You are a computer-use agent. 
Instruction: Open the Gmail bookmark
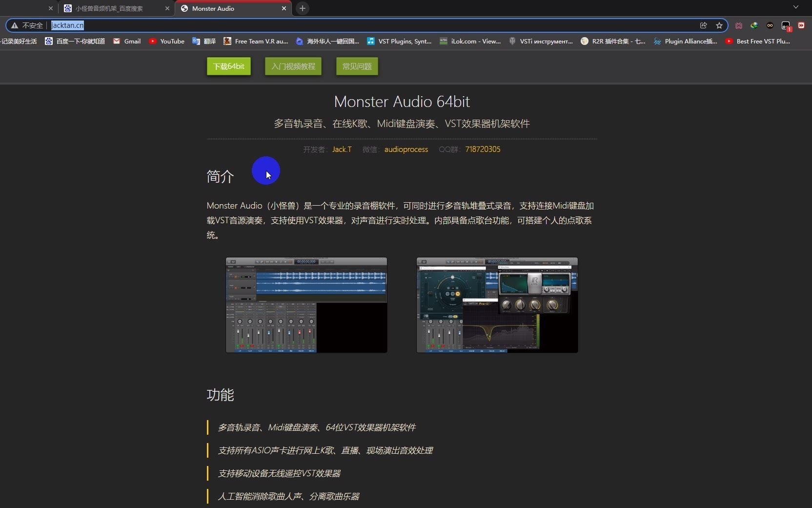click(x=127, y=42)
